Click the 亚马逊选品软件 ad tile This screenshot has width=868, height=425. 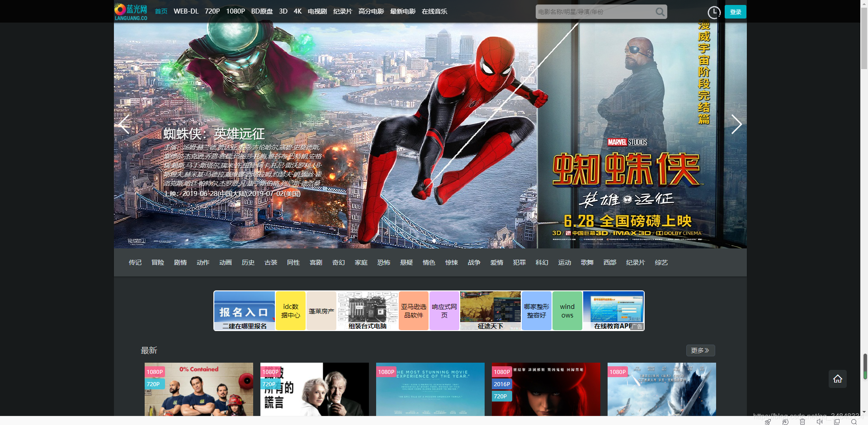tap(414, 311)
